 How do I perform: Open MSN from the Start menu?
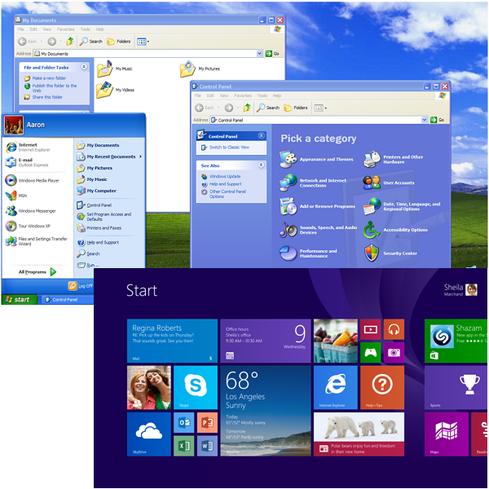pos(17,195)
